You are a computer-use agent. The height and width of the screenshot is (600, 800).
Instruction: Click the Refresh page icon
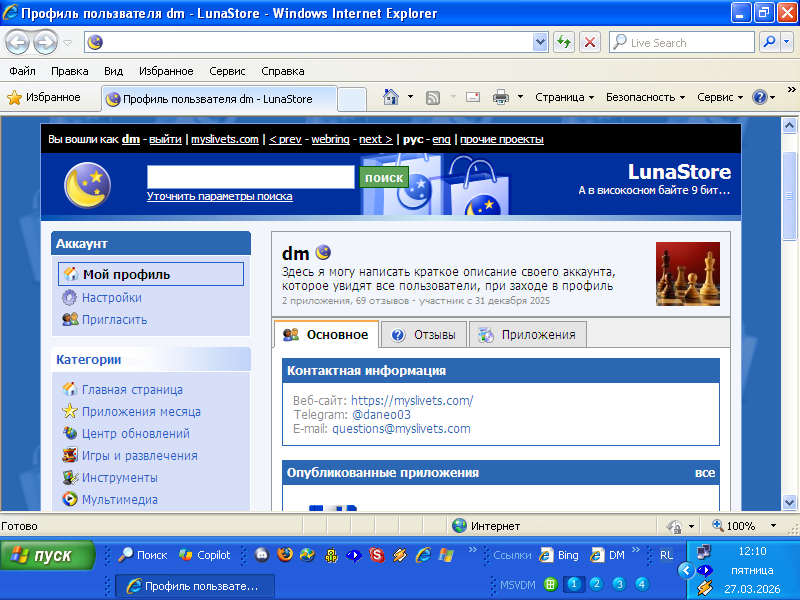(x=564, y=42)
